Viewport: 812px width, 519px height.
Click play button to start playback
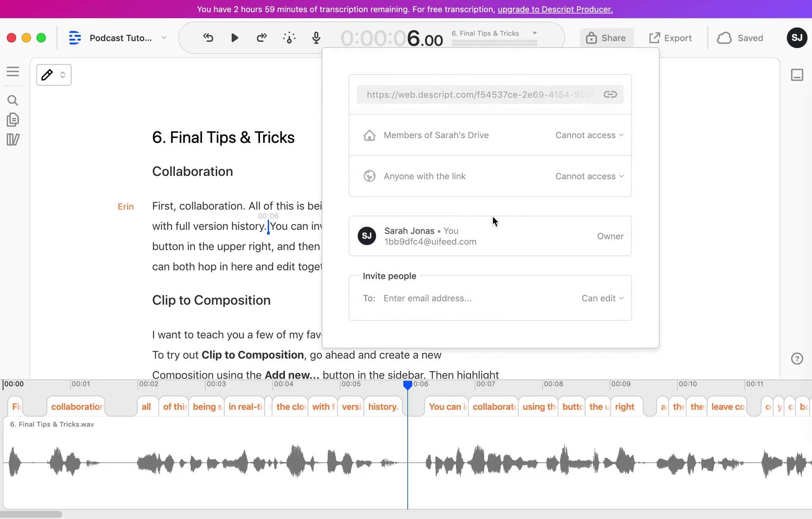click(x=234, y=37)
